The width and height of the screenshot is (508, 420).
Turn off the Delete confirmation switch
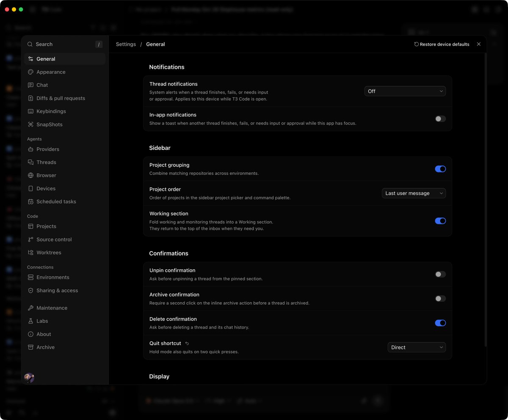(x=440, y=323)
